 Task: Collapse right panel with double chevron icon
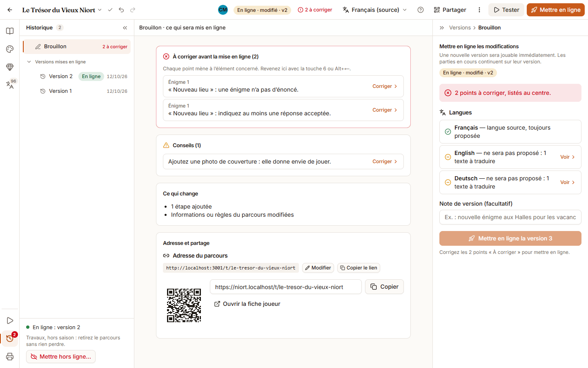pos(442,28)
